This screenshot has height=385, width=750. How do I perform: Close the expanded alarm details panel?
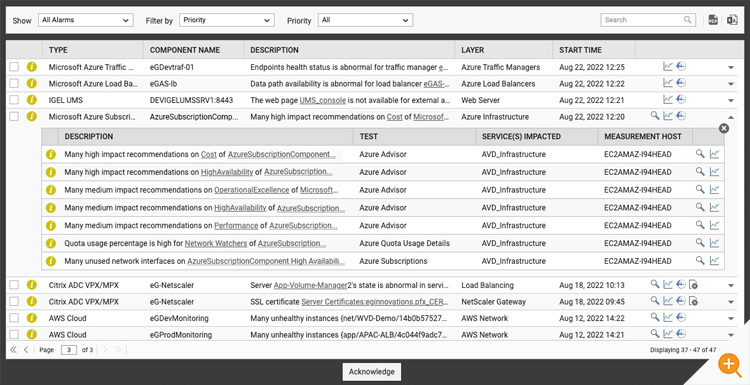(x=724, y=128)
